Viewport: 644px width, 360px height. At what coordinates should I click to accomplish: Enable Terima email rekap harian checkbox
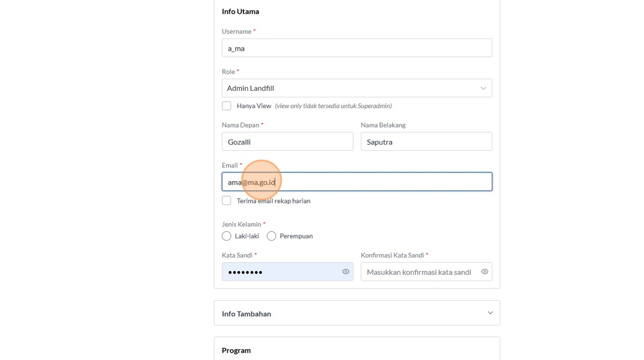227,201
